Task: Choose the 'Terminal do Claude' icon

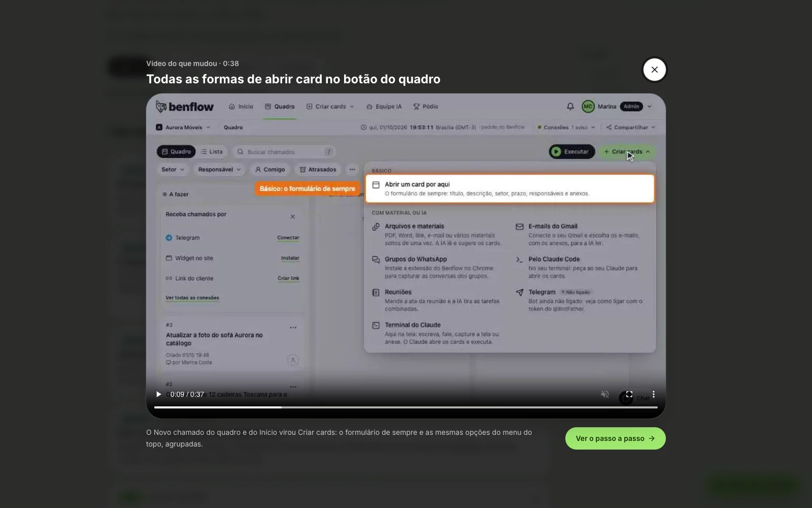Action: pos(376,326)
